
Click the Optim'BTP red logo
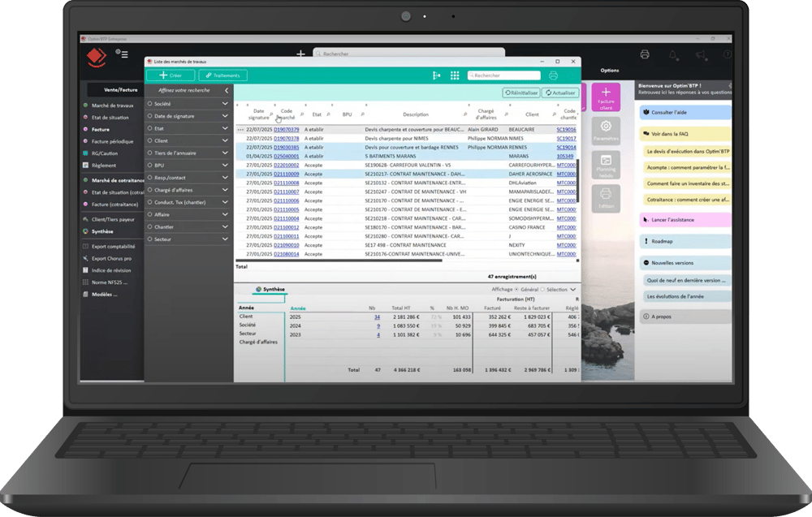(97, 57)
